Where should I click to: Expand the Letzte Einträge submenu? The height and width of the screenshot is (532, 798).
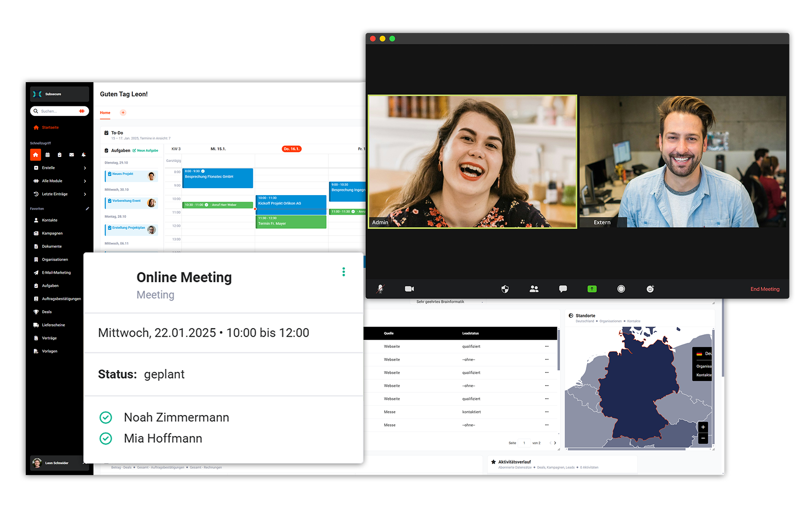point(85,195)
